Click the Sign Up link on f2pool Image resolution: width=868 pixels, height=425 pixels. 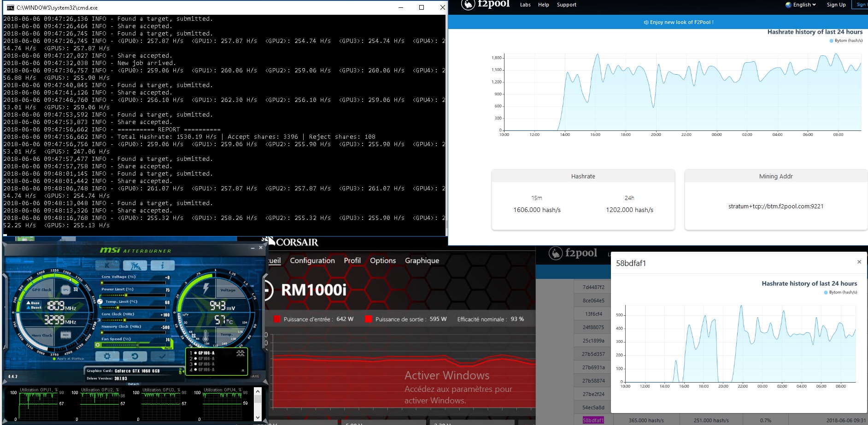pyautogui.click(x=836, y=5)
